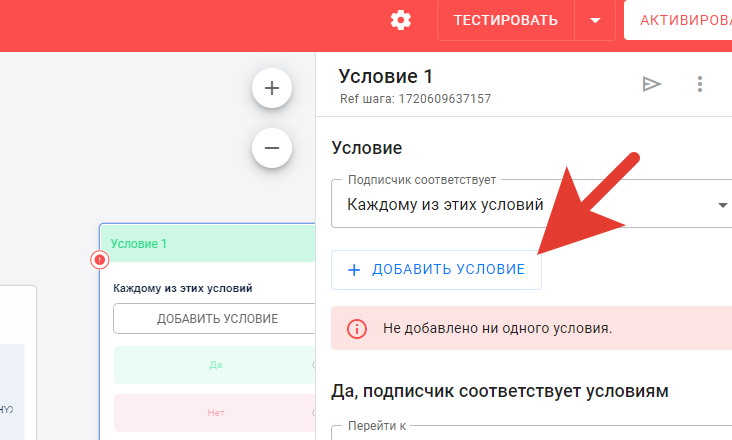Zoom in the canvas with plus button
This screenshot has width=732, height=440.
pos(272,88)
